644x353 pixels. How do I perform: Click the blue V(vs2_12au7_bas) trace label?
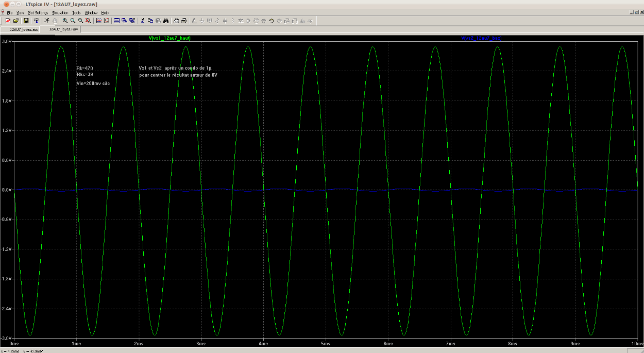tap(482, 38)
